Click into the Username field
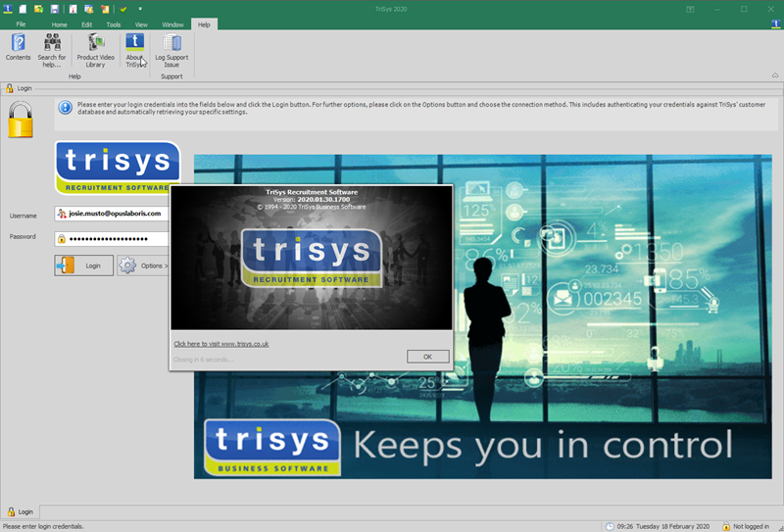The height and width of the screenshot is (532, 784). click(x=112, y=214)
